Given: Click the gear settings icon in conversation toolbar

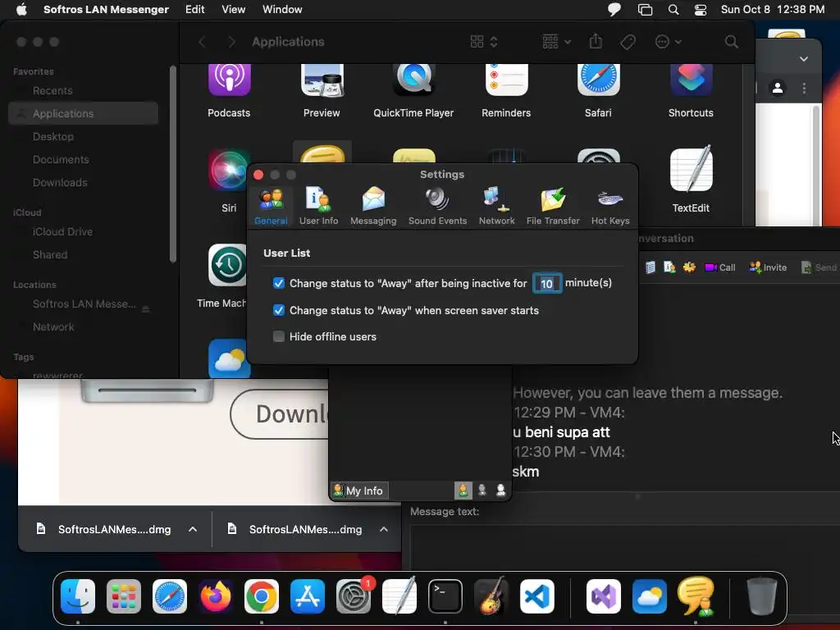Looking at the screenshot, I should click(689, 267).
